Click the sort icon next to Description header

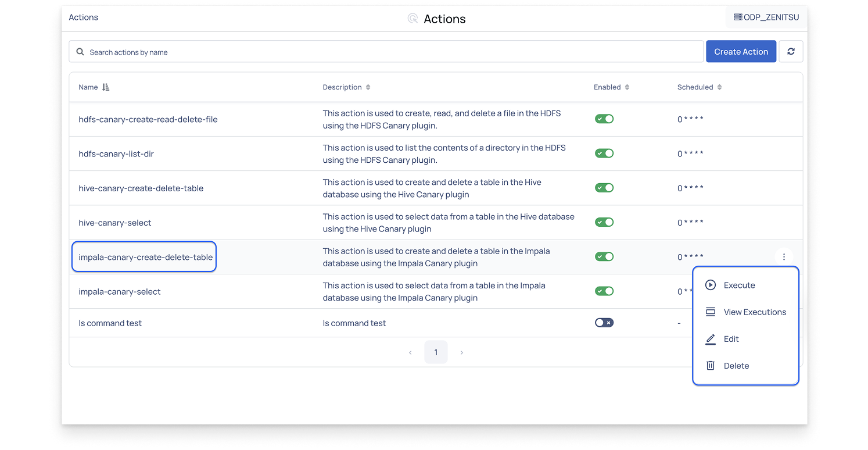[x=368, y=87]
